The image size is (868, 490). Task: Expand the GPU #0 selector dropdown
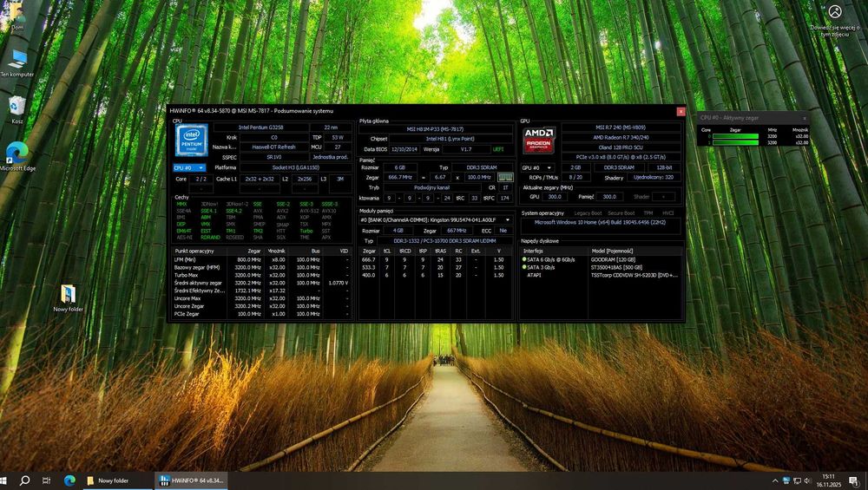coord(537,167)
